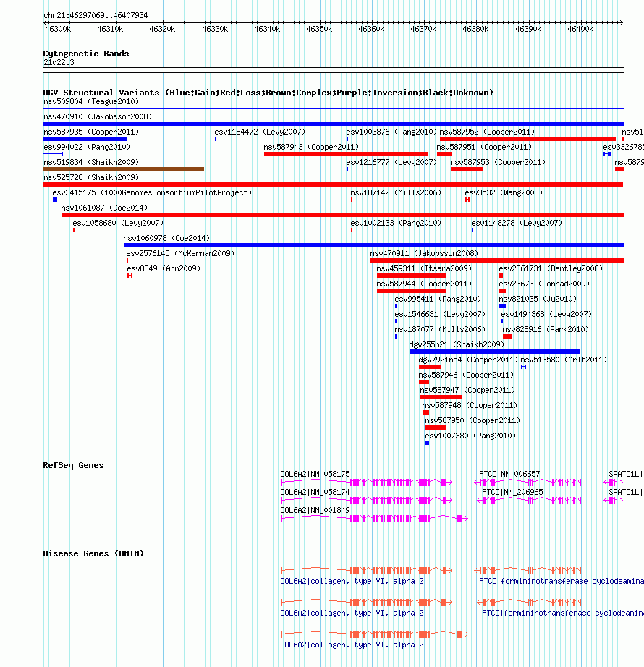
Task: Click the chr21:46297069..46407934 region label
Action: 96,15
